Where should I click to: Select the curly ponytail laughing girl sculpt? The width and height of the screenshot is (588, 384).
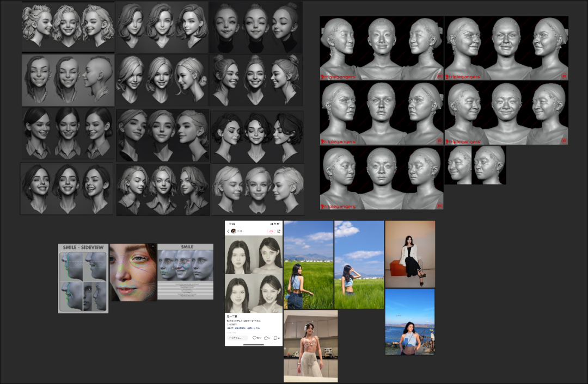coord(68,27)
